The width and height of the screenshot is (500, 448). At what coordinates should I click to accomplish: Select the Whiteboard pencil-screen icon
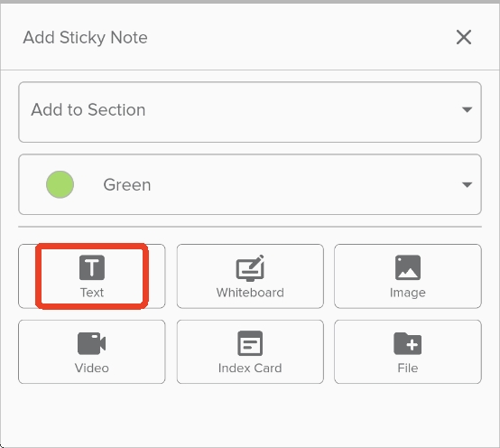250,267
